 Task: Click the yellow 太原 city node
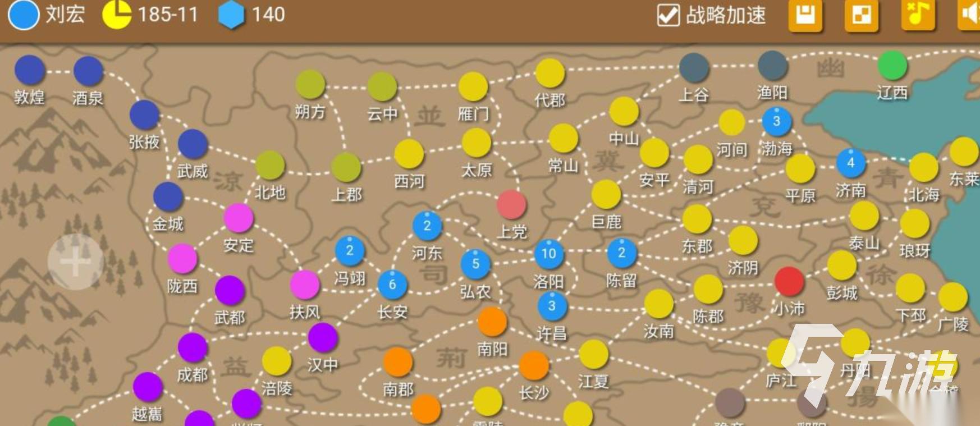pos(476,143)
